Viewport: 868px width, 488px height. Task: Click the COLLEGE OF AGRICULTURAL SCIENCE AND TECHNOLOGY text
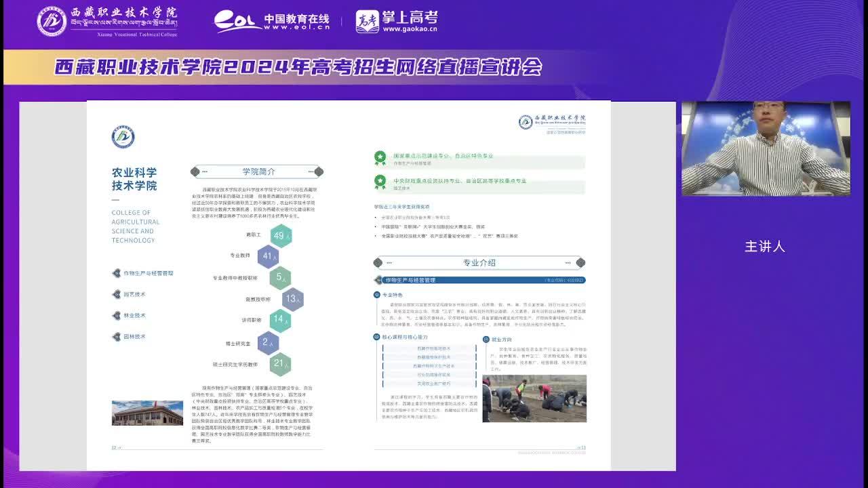(136, 226)
